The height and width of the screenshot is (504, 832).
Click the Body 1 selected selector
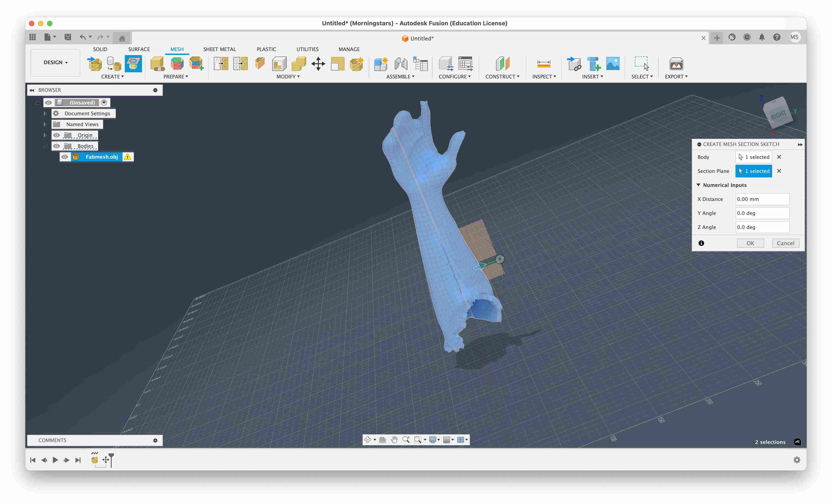click(x=754, y=157)
